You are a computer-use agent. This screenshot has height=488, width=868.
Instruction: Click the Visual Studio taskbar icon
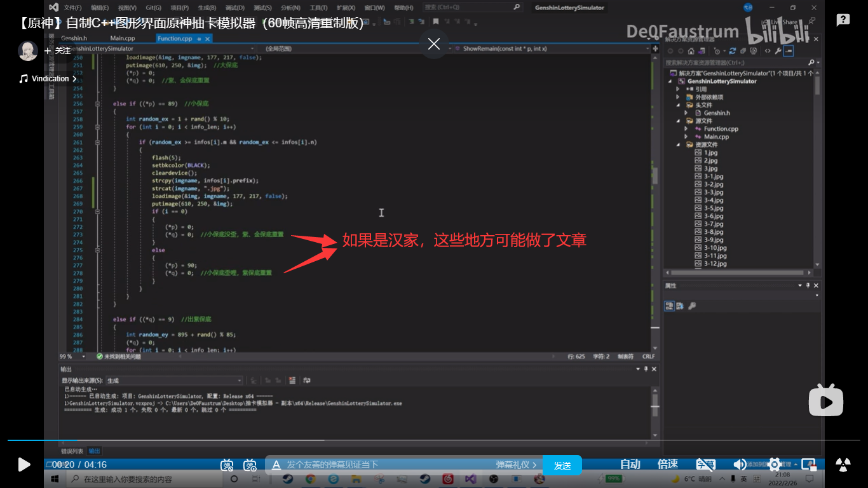point(470,479)
